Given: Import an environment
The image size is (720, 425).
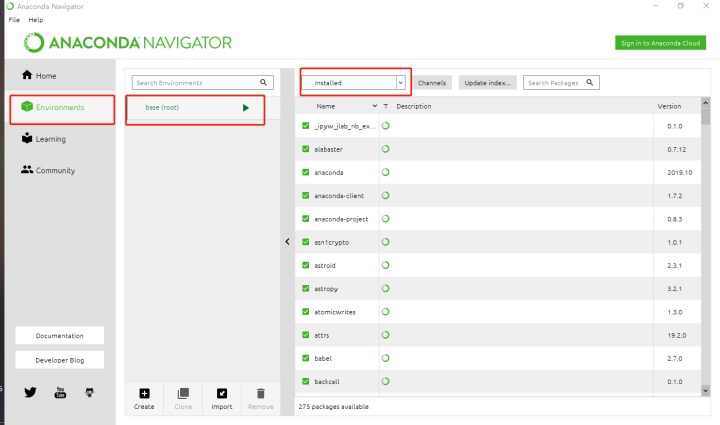Looking at the screenshot, I should click(x=222, y=398).
